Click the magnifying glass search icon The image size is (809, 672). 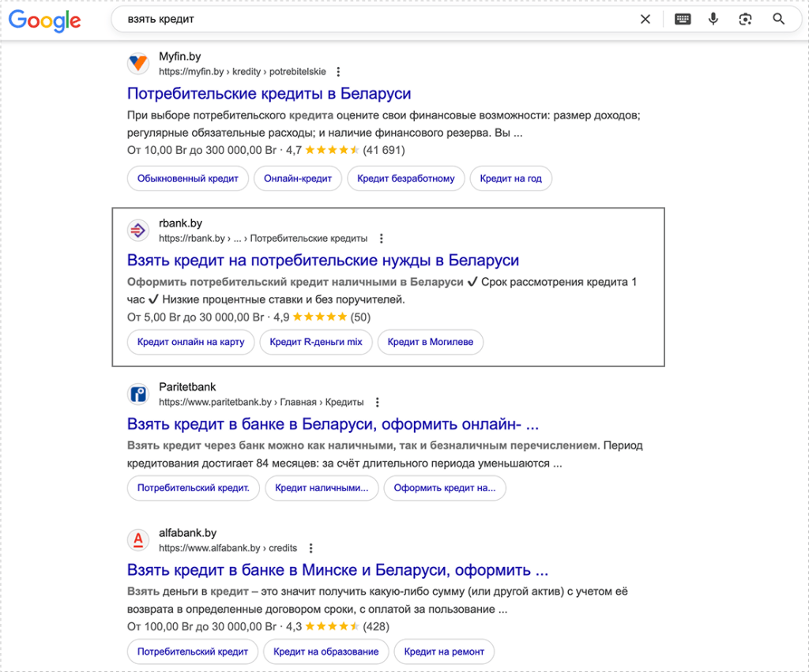[x=779, y=20]
